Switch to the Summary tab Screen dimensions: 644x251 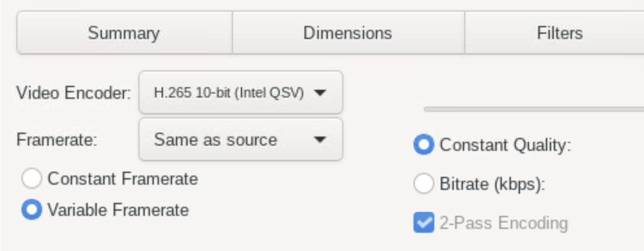(x=124, y=33)
